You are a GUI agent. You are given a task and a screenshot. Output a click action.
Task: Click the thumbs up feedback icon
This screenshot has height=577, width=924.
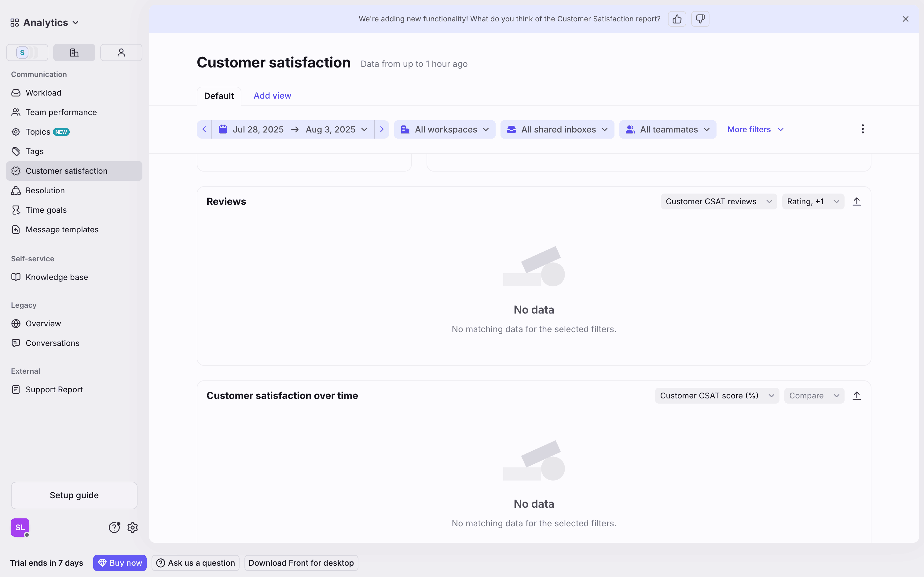(676, 19)
